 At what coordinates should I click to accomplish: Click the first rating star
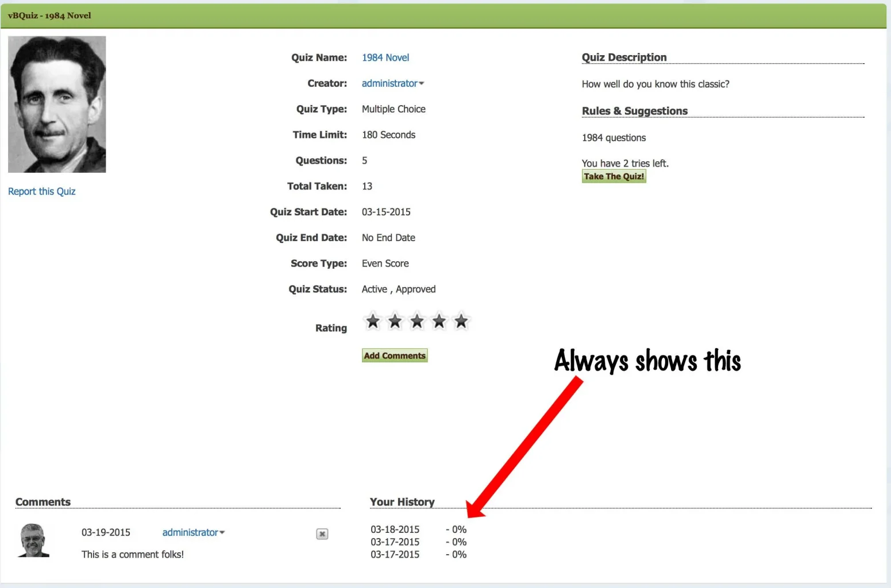tap(373, 321)
